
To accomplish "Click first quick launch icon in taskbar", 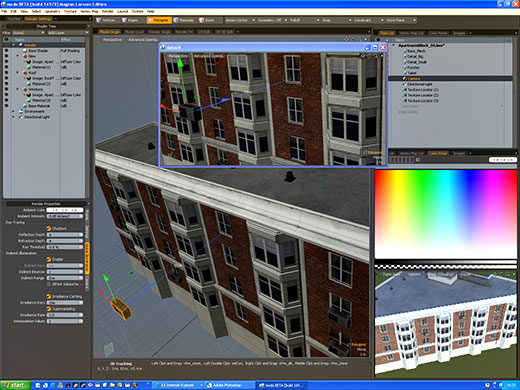I will (38, 385).
